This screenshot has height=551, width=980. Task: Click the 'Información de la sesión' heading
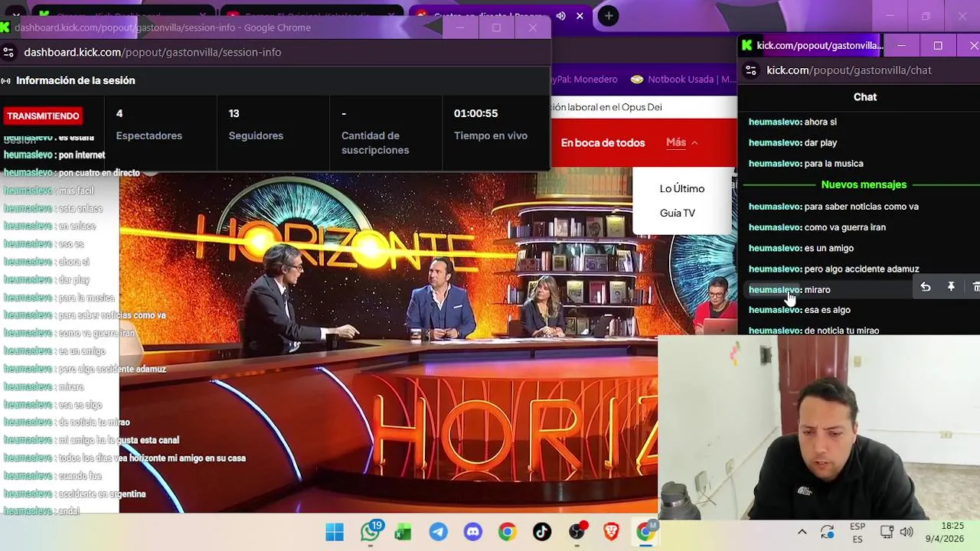pos(75,80)
